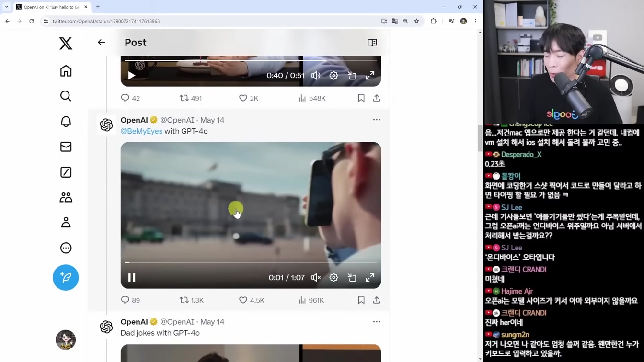Navigate back in the browser toolbar

[x=7, y=21]
